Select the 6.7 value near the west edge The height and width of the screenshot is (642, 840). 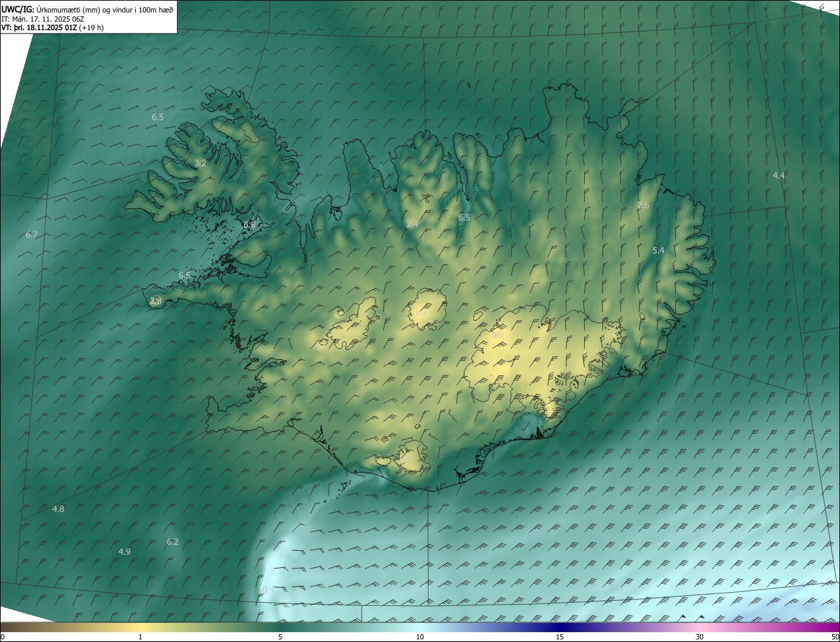(x=31, y=235)
